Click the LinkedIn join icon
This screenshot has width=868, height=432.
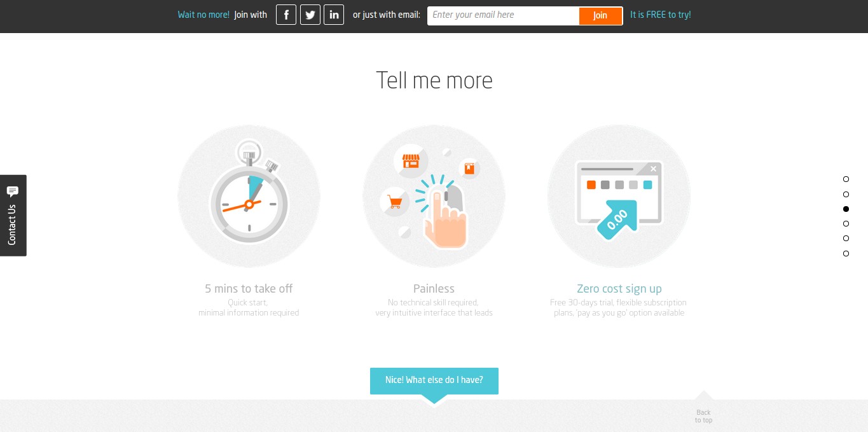click(x=334, y=15)
